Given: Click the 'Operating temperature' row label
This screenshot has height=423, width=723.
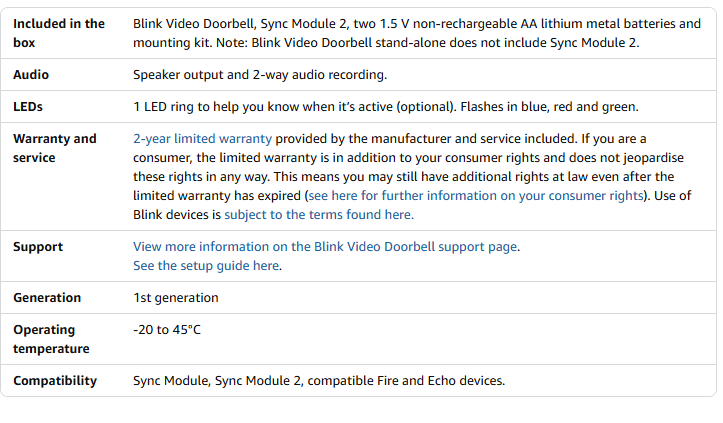Looking at the screenshot, I should tap(51, 339).
